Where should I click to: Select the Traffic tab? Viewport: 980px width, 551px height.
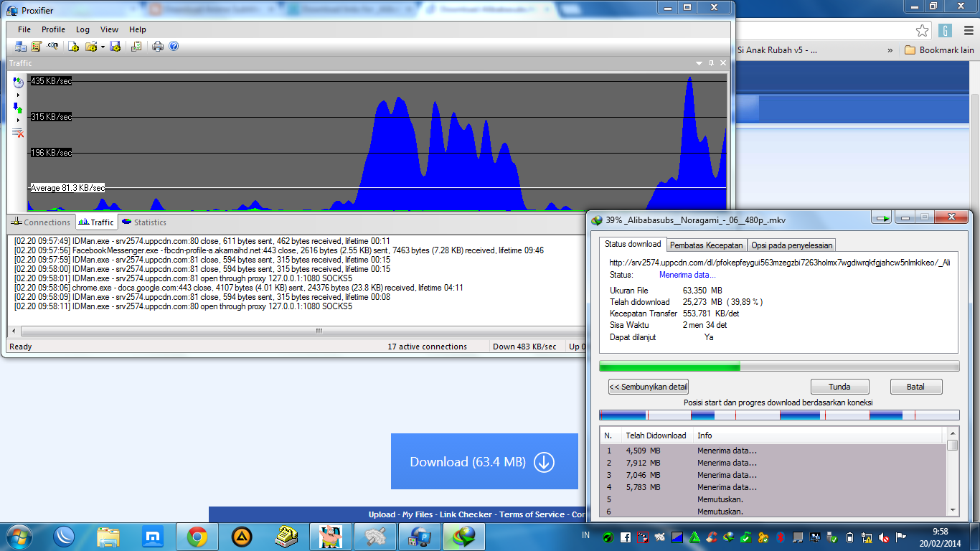[x=96, y=222]
